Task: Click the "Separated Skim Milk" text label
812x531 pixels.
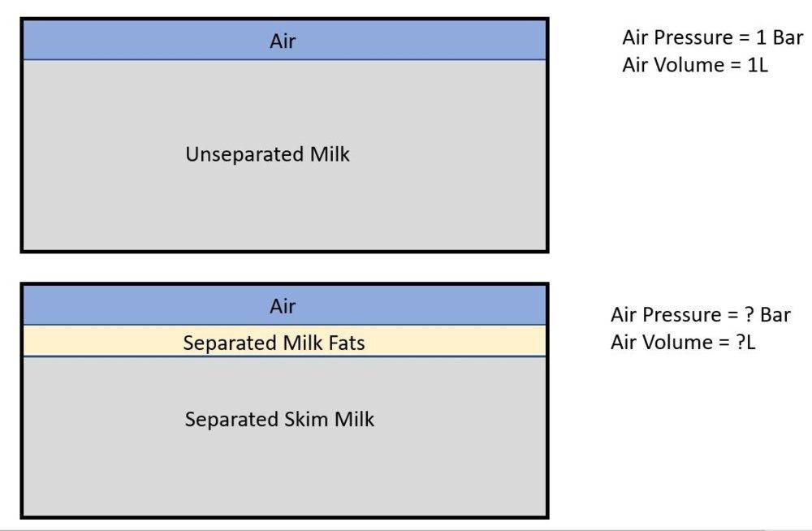Action: [x=279, y=419]
